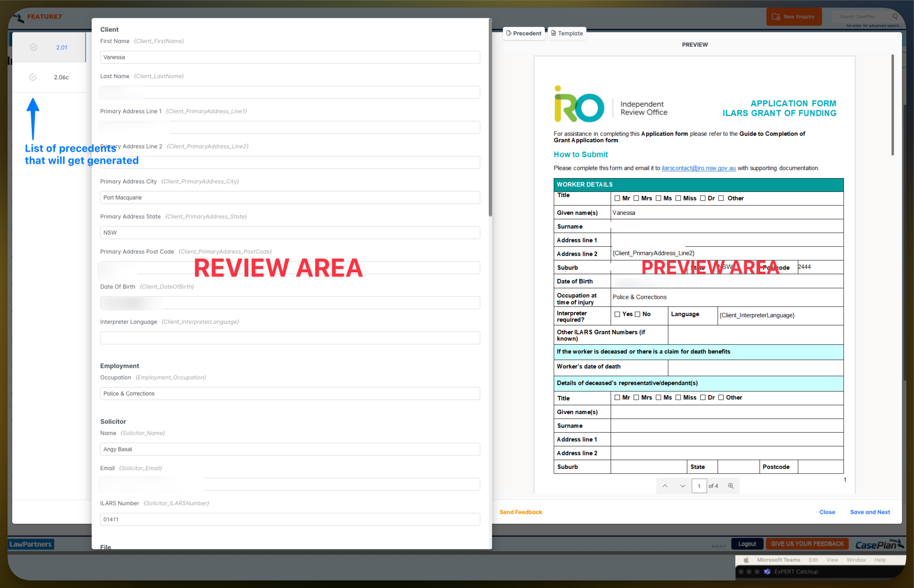The image size is (914, 588).
Task: Click the Last Name input field
Action: point(290,92)
